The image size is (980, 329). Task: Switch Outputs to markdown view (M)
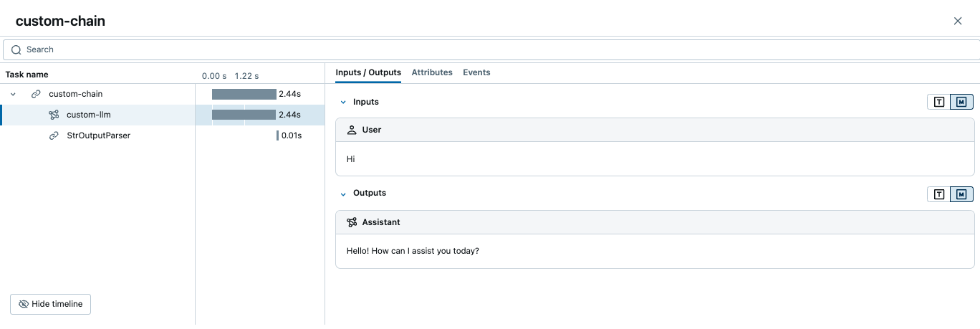point(961,194)
